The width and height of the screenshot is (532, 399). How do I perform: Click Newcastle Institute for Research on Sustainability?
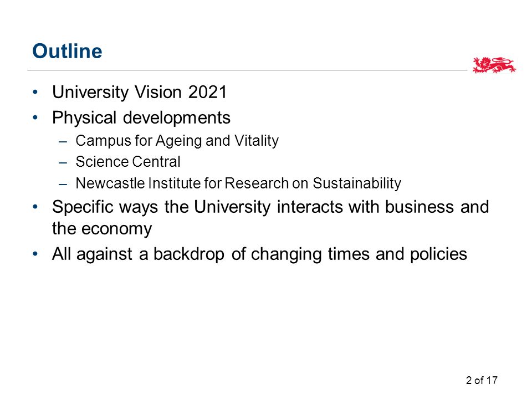[238, 183]
